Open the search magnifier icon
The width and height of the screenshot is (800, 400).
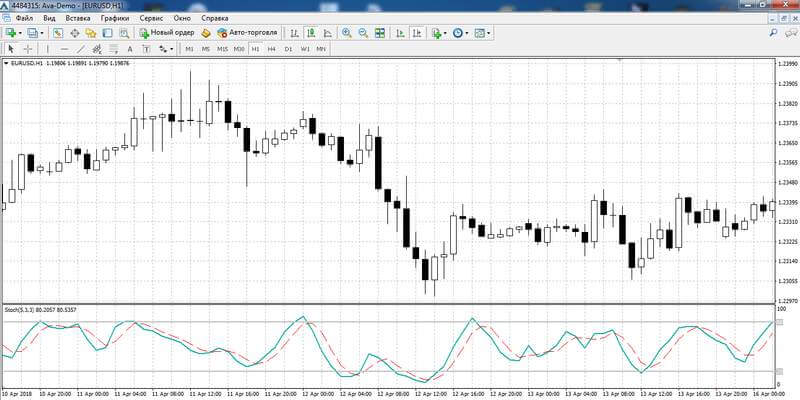pos(774,33)
